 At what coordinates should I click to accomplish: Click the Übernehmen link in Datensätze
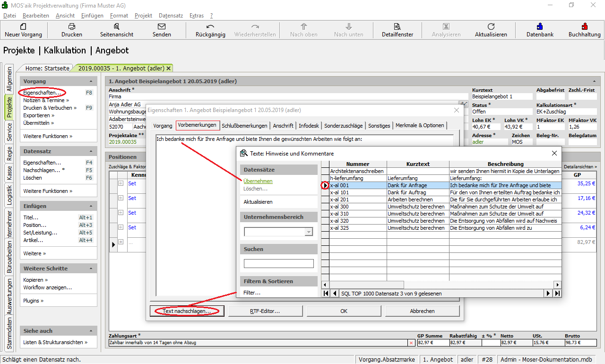(x=258, y=181)
